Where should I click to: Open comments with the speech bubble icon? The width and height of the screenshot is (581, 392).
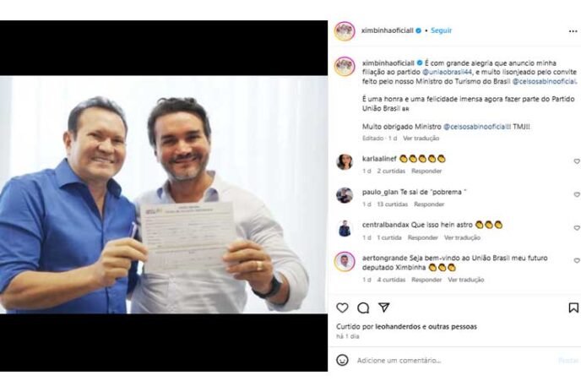click(363, 308)
